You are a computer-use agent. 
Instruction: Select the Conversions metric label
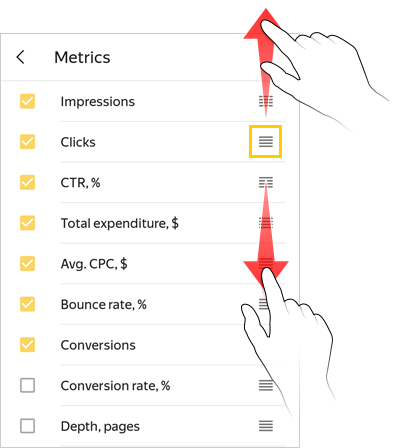pos(98,345)
